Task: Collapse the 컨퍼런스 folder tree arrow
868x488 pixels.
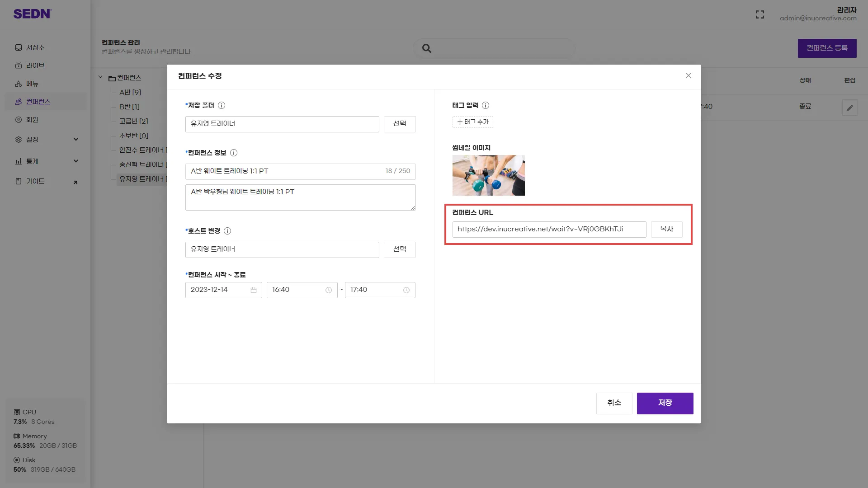Action: [x=100, y=77]
